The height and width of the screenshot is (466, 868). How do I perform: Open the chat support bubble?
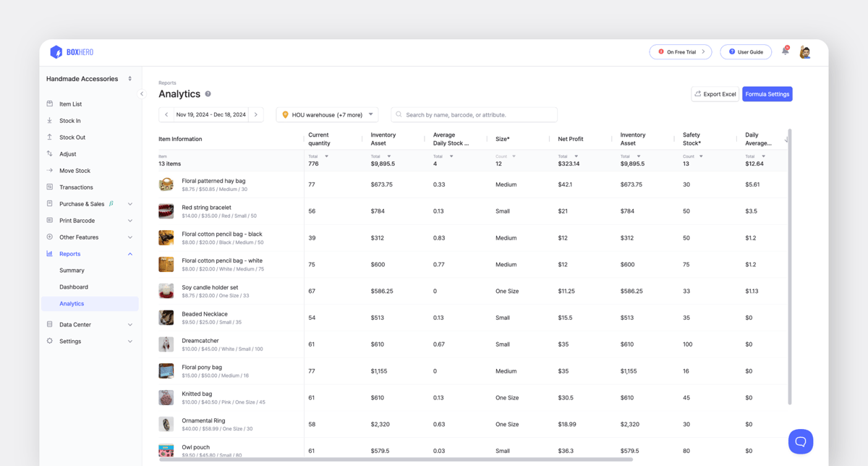801,441
